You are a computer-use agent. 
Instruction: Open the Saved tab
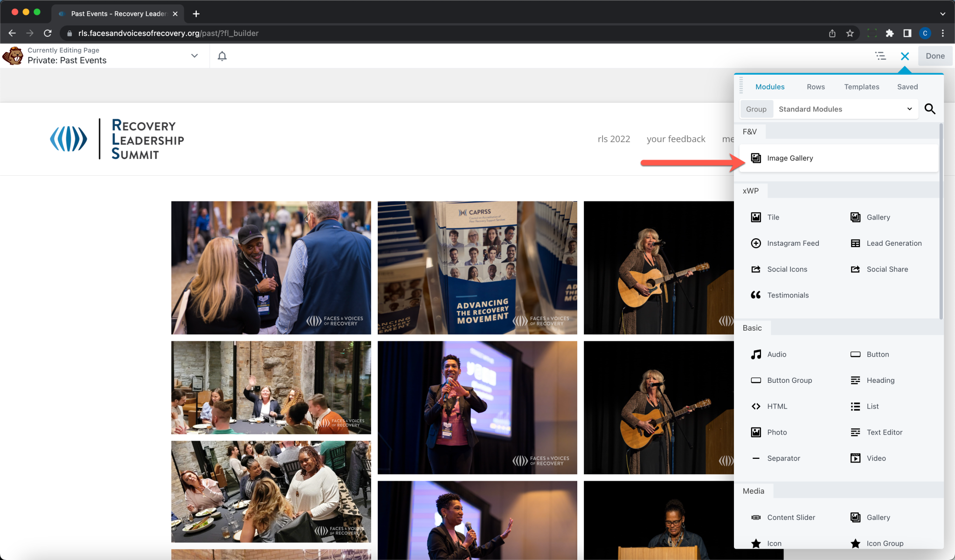pyautogui.click(x=907, y=87)
